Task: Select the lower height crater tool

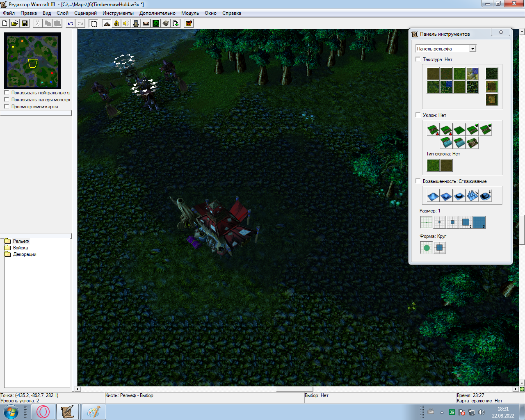Action: [x=446, y=196]
